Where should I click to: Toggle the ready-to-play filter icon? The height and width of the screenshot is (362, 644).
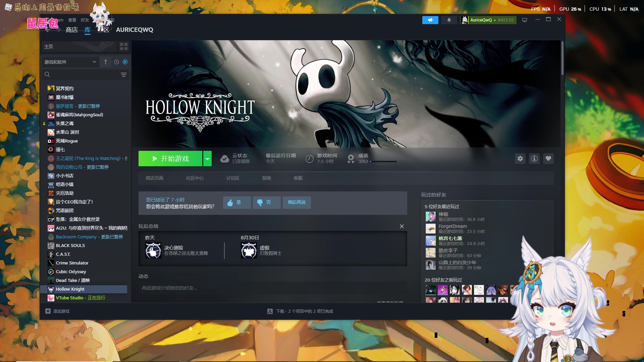click(125, 62)
